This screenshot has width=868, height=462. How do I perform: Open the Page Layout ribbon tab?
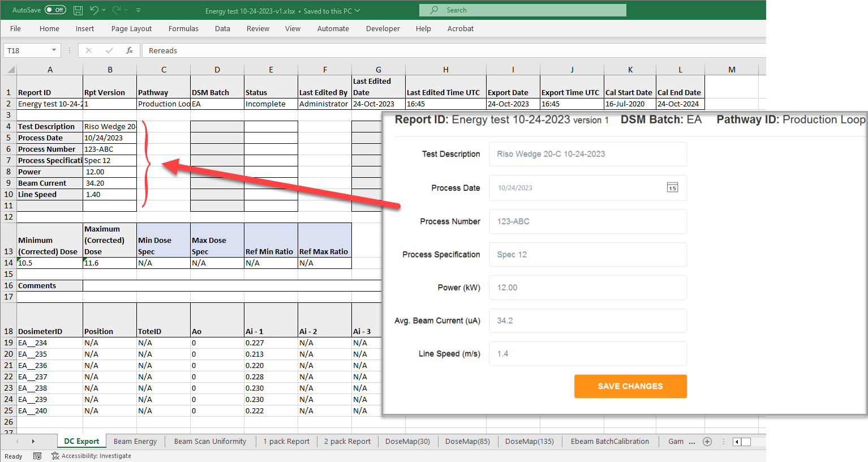[131, 28]
